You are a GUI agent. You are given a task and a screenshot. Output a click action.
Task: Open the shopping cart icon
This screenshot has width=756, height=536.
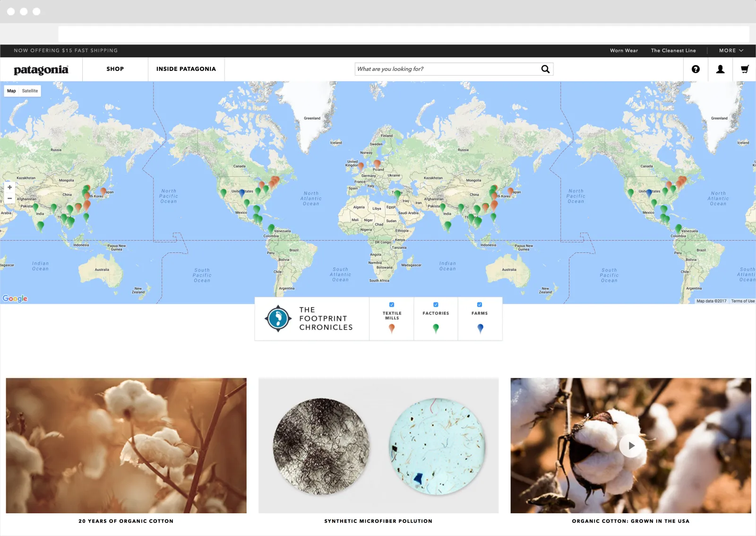pos(745,69)
